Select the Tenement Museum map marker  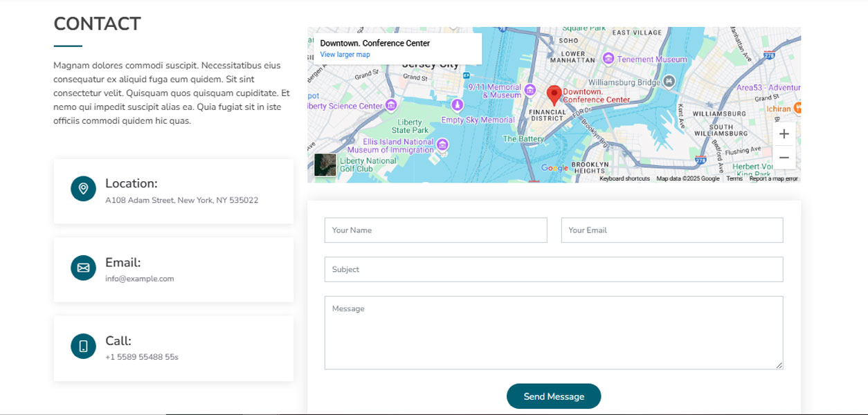click(x=608, y=59)
